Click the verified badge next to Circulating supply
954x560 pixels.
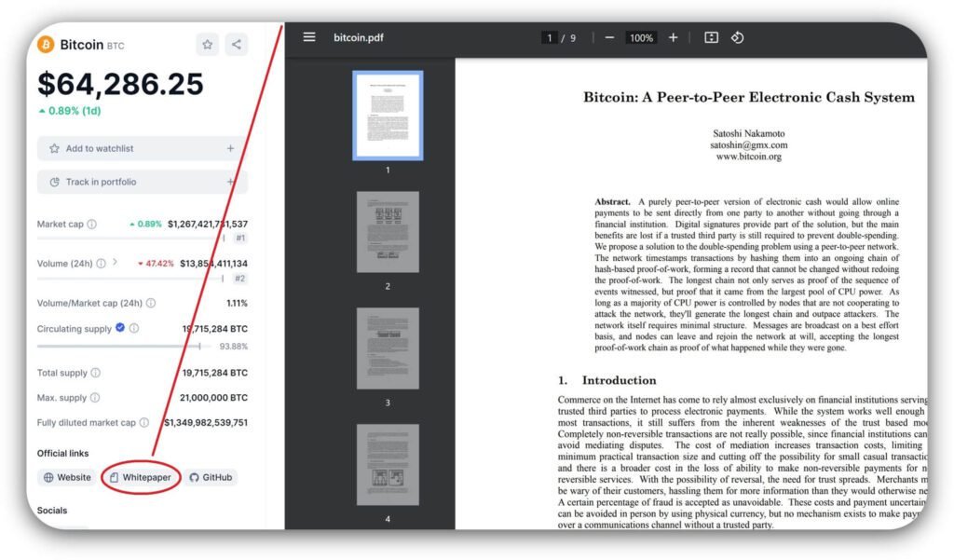[x=120, y=327]
